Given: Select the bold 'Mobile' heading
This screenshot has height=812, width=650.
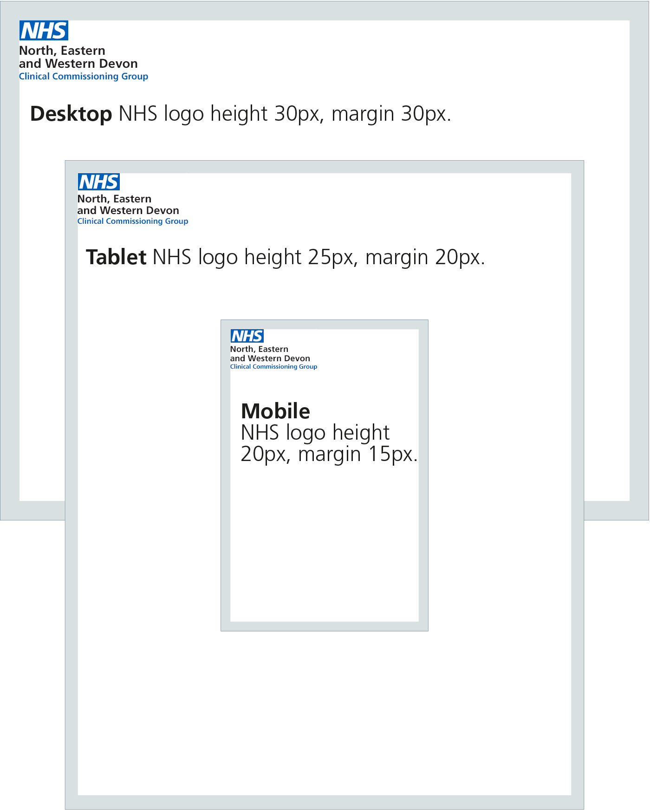Looking at the screenshot, I should [x=276, y=411].
